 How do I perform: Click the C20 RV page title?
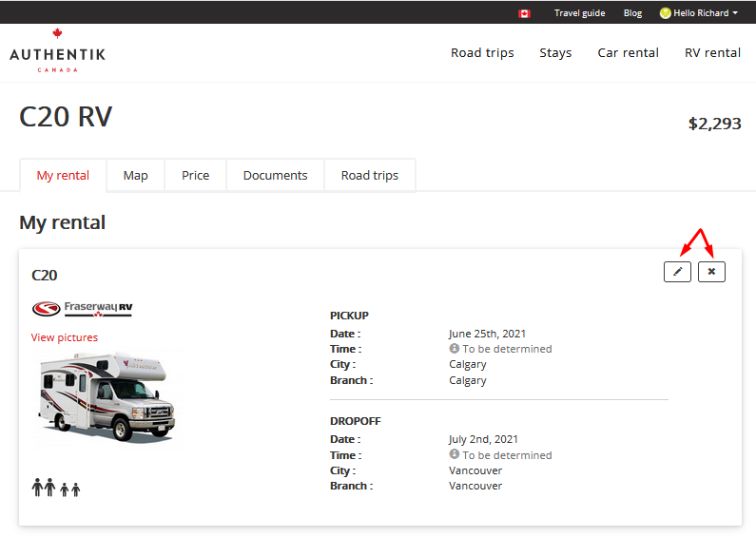(x=66, y=117)
